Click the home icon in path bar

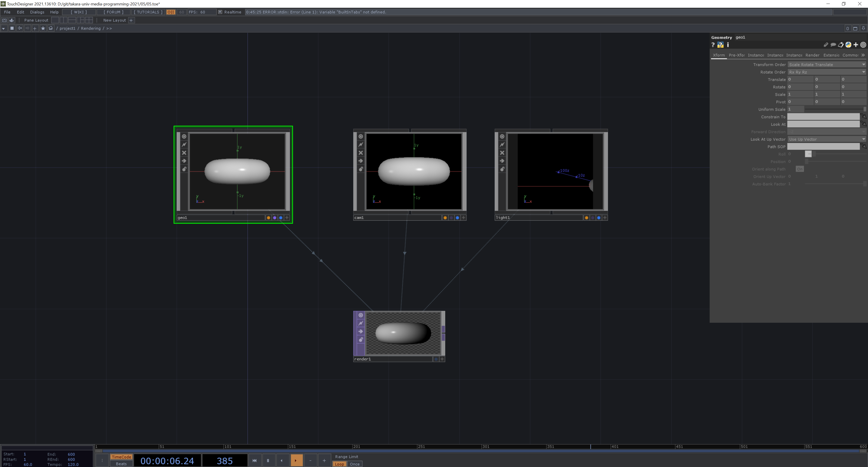[51, 28]
